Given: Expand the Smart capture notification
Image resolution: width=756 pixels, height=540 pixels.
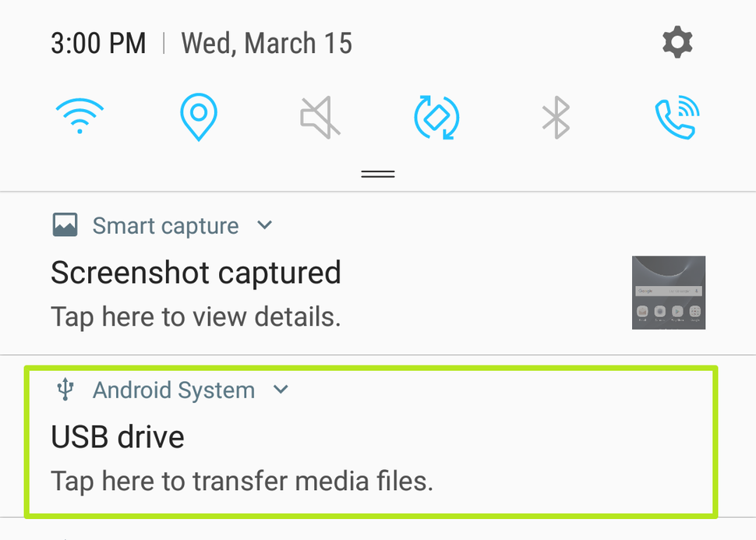Looking at the screenshot, I should pyautogui.click(x=264, y=225).
